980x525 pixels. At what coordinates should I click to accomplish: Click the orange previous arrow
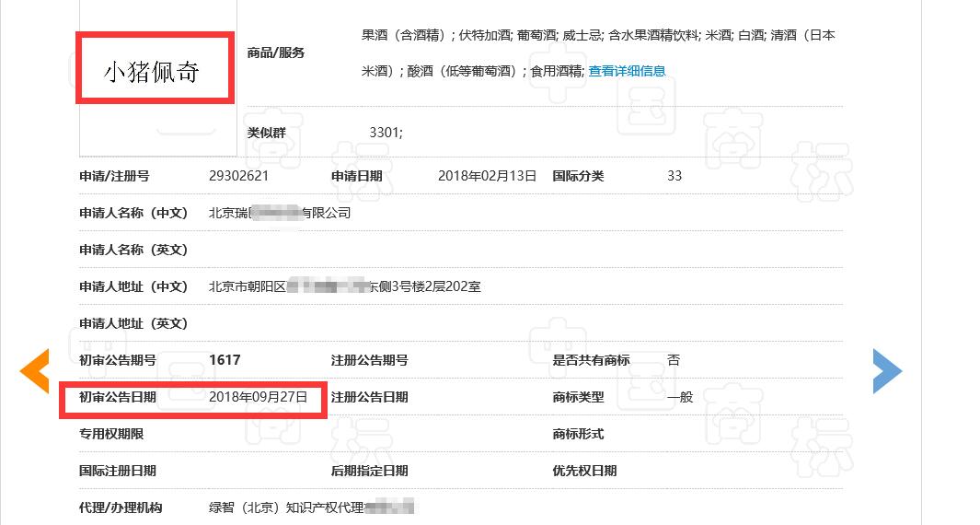click(x=35, y=371)
